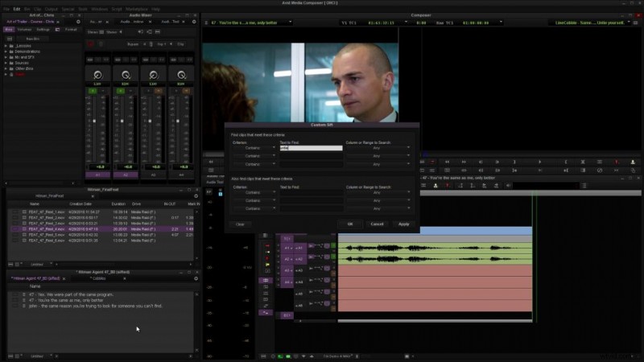Toggle the green solo button on mixer channel A2
Screen dimensions: 644x362
tap(120, 91)
